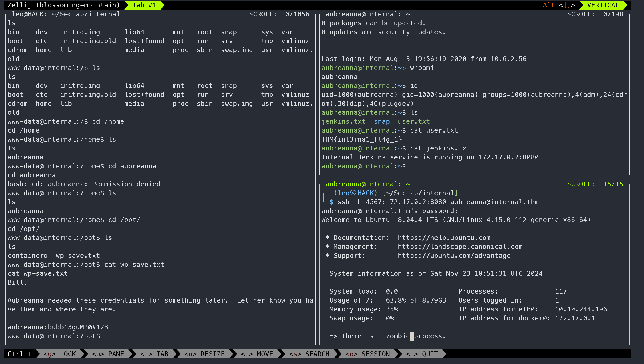Viewport: 644px width, 364px height.
Task: Click the blue snap directory name
Action: tap(382, 121)
